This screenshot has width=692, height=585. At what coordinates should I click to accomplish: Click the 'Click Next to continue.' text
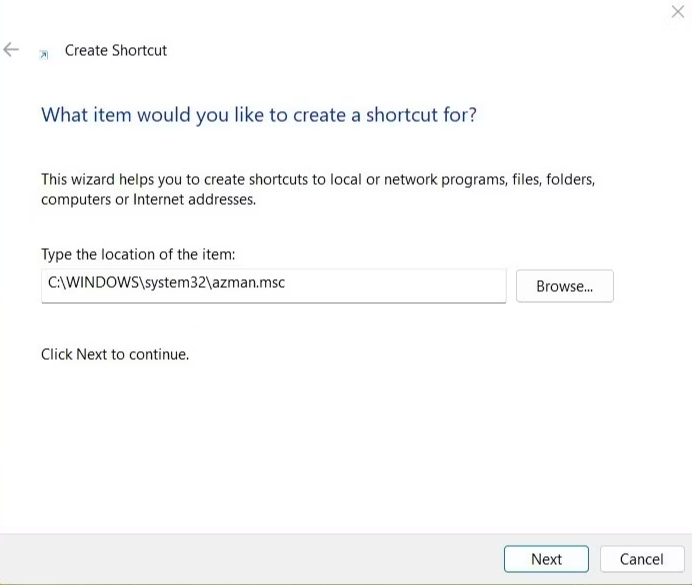pyautogui.click(x=115, y=354)
